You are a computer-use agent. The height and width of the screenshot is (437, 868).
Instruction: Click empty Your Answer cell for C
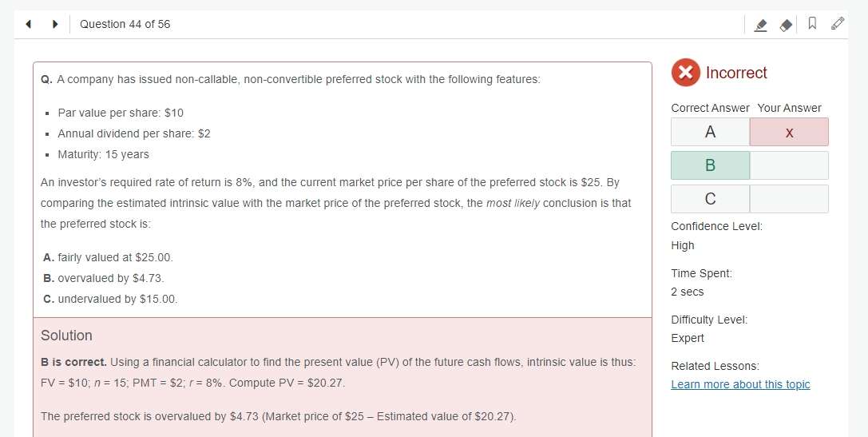790,198
